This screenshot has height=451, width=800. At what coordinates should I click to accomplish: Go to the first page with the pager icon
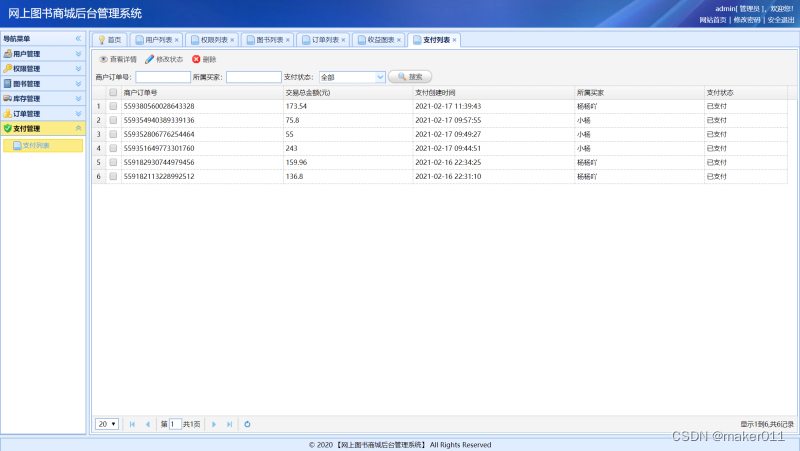coord(132,424)
